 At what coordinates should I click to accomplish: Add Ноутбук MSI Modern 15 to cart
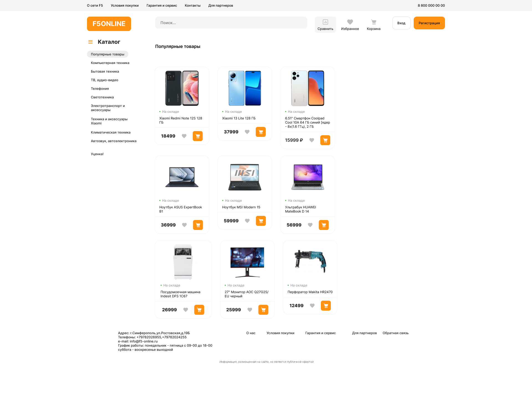(261, 221)
